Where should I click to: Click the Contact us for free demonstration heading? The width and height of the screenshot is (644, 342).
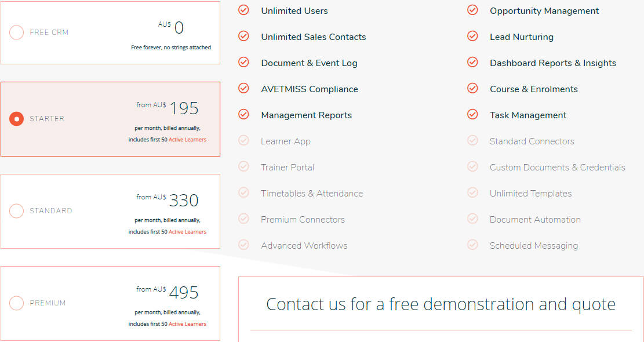(441, 304)
